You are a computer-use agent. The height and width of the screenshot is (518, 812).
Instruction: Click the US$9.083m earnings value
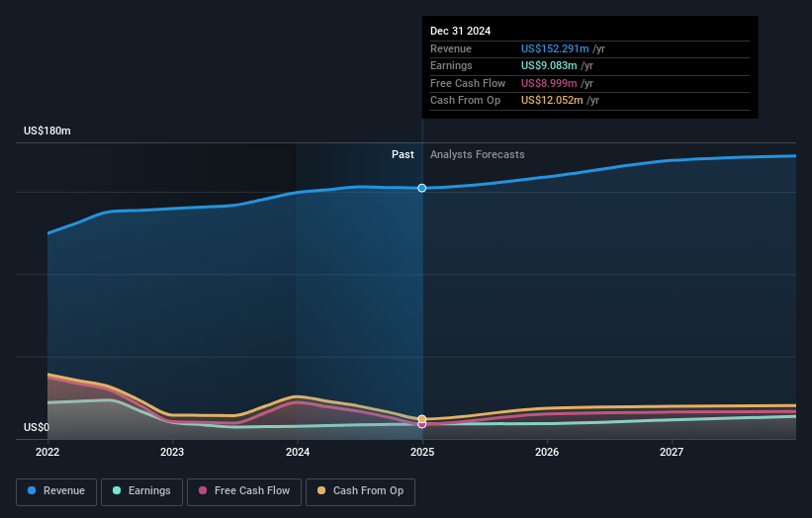pyautogui.click(x=549, y=65)
